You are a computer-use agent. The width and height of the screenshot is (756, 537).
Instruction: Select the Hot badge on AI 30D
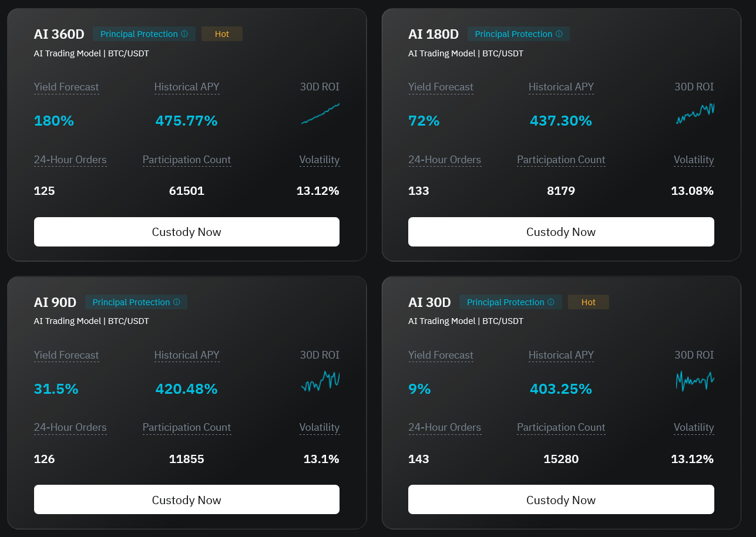coord(589,302)
